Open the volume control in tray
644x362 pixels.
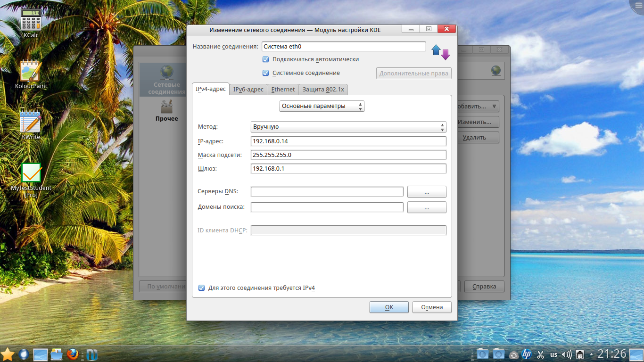[x=567, y=354]
